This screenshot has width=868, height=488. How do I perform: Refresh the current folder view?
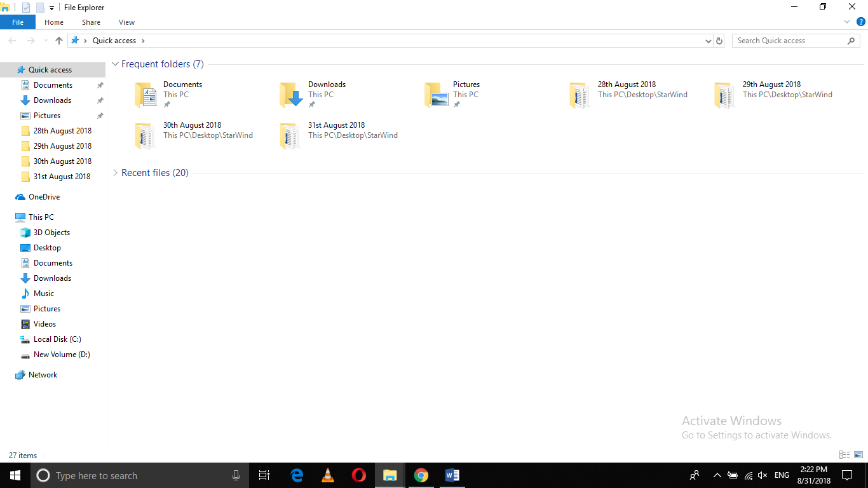[719, 40]
